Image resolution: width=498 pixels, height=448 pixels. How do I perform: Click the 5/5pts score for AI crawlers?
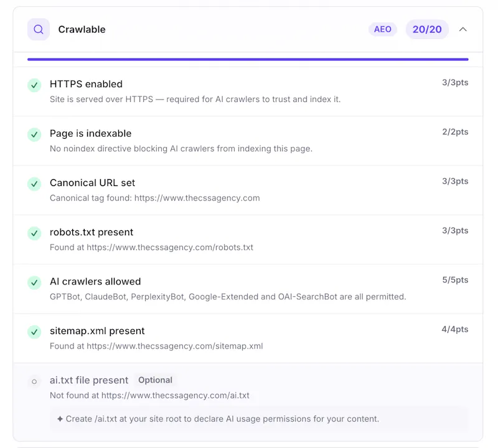click(x=455, y=280)
